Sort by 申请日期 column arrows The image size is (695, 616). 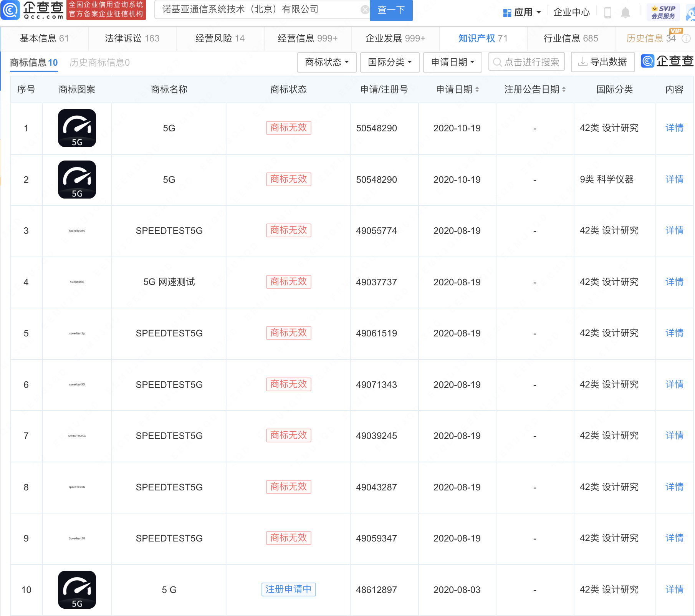pyautogui.click(x=477, y=89)
